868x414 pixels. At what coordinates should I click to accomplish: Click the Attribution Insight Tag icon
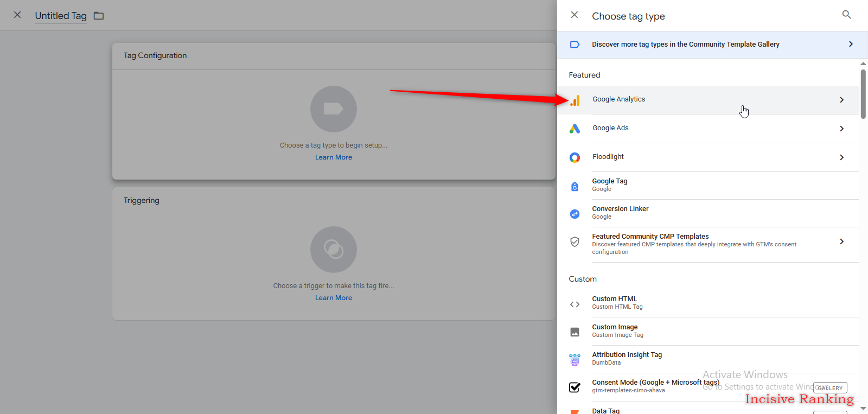tap(575, 359)
